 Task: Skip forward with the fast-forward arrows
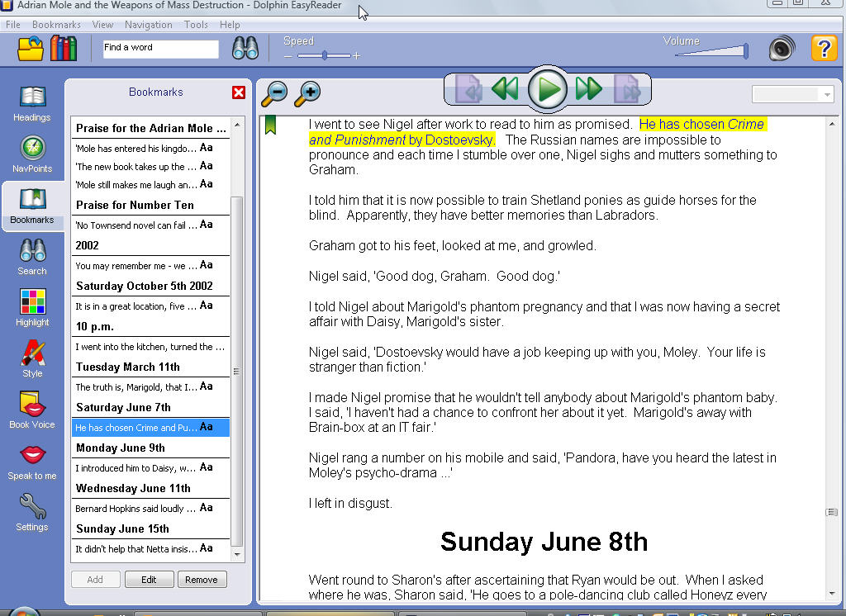[x=588, y=89]
